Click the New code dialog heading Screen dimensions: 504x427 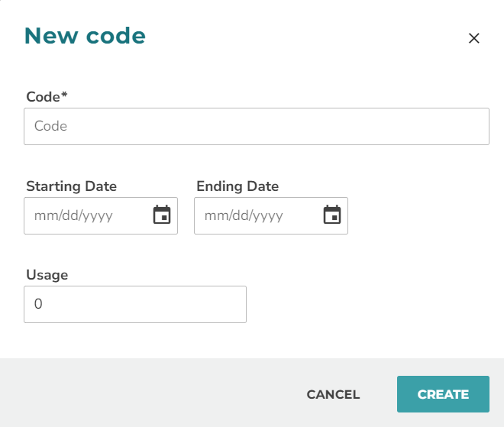[x=85, y=36]
